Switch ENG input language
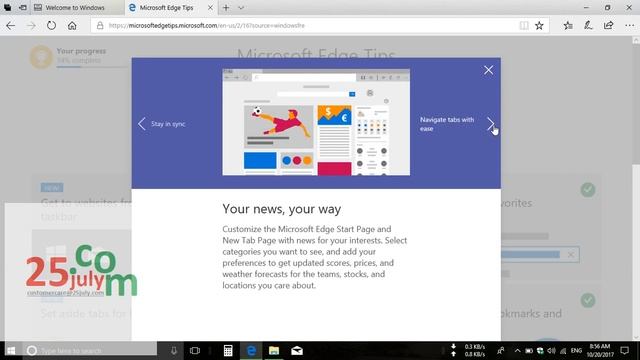Screen dimensions: 640x360 (576, 351)
